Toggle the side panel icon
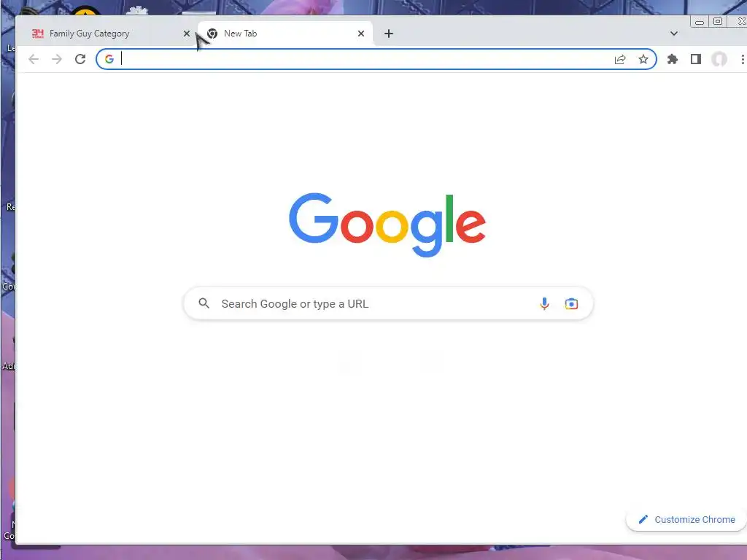 pos(695,59)
